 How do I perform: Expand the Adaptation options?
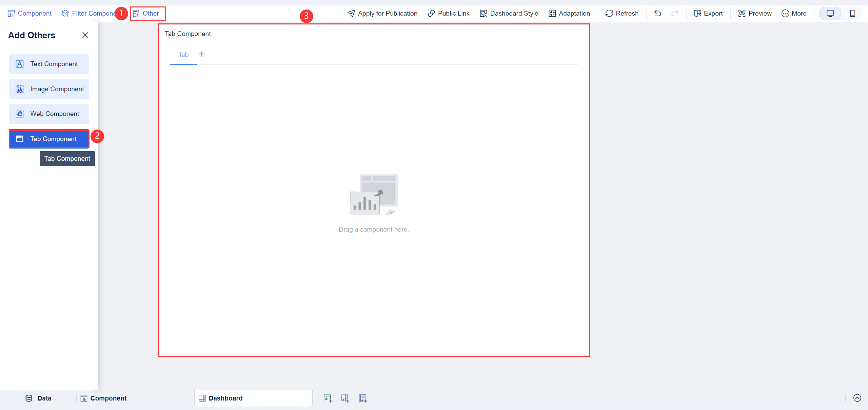pos(569,13)
